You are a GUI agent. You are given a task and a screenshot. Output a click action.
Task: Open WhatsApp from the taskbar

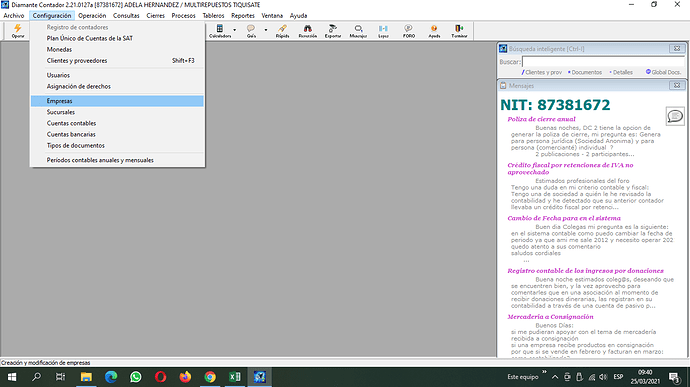(x=136, y=377)
